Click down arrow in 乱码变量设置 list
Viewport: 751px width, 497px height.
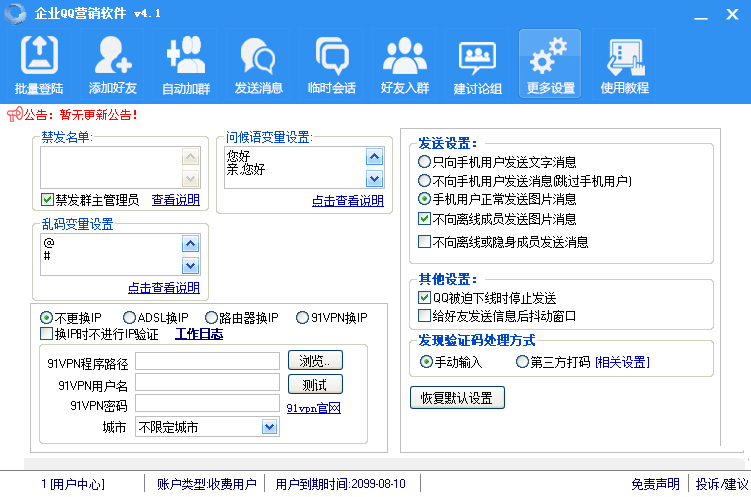pos(191,266)
